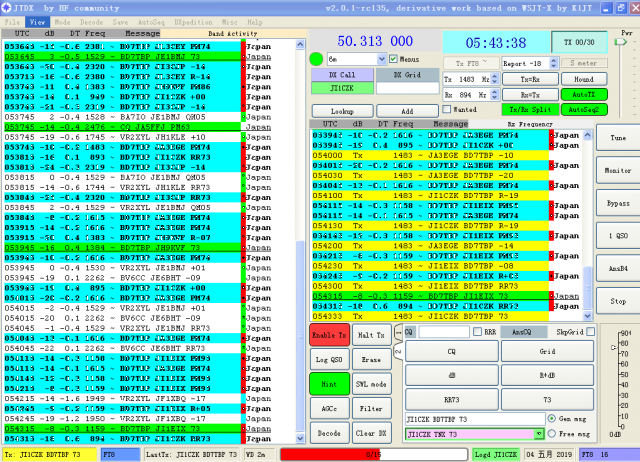Switch to message tab 2
The image size is (640, 462).
(398, 351)
